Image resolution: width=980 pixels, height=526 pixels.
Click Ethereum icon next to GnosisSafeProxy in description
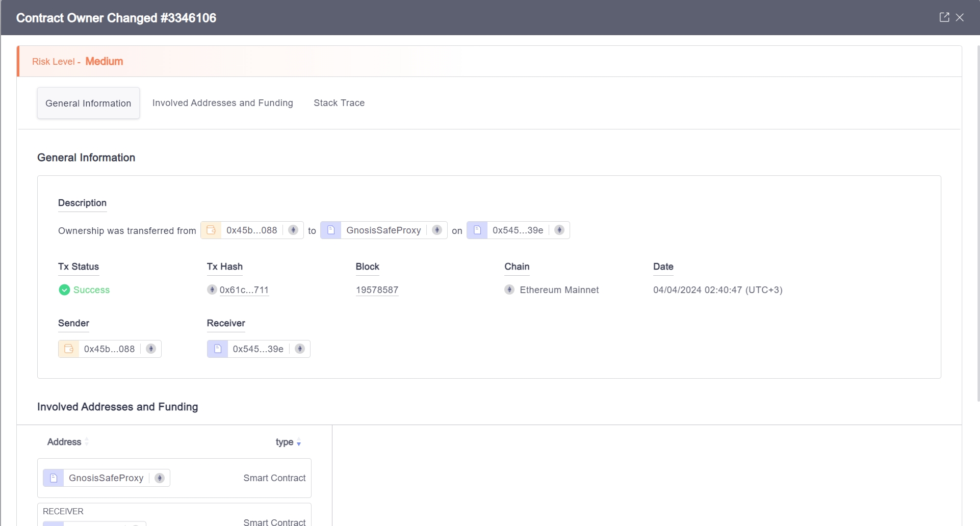[437, 230]
